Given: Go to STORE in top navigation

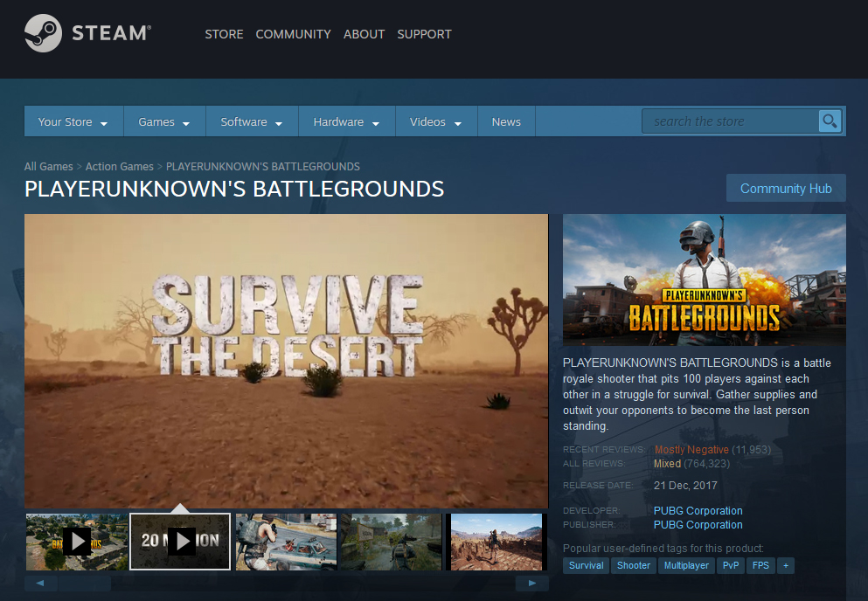Looking at the screenshot, I should [x=224, y=34].
